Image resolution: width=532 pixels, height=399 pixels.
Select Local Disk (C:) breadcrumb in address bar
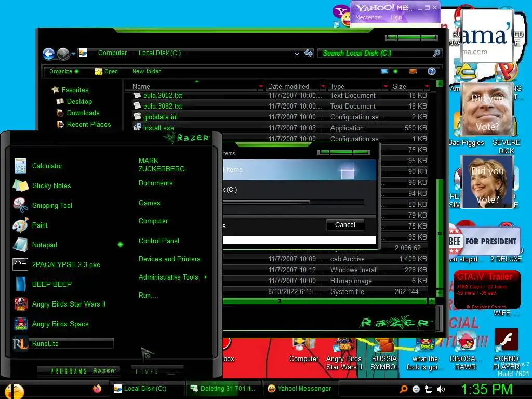pyautogui.click(x=159, y=53)
